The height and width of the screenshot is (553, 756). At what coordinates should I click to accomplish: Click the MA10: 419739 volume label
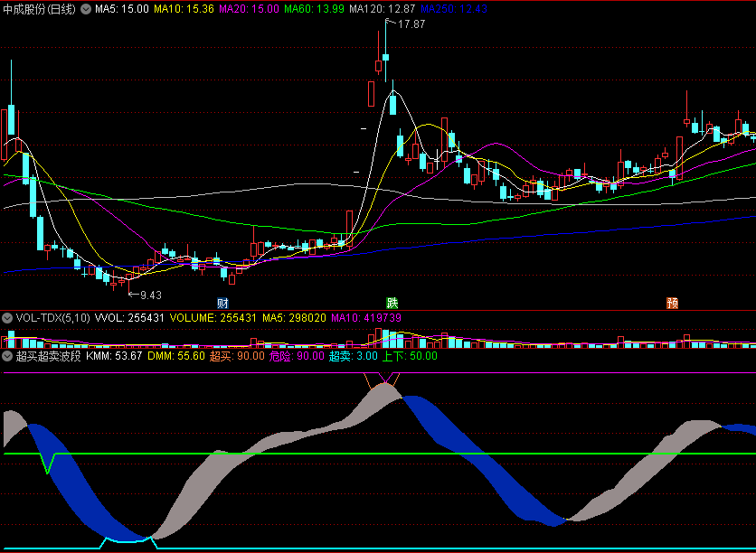pos(366,318)
